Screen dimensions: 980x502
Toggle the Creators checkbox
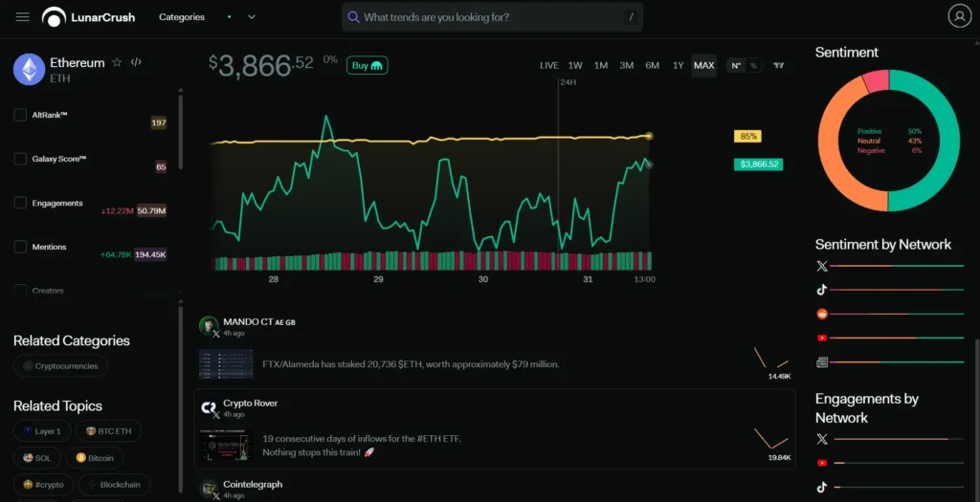point(20,291)
